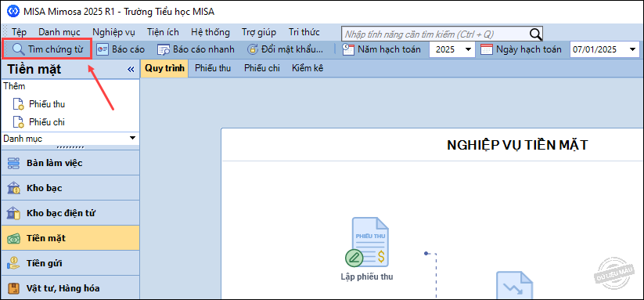
Task: Click the Lập phiếu thu label
Action: point(367,277)
